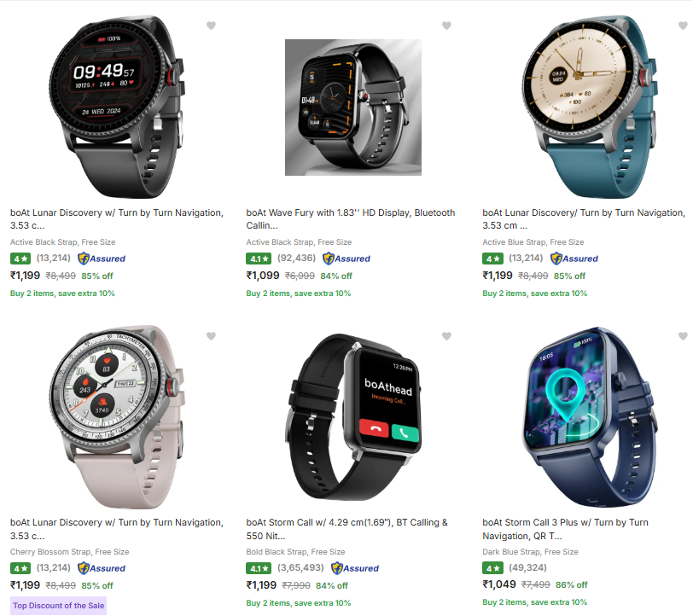
Task: Select the ₹1,049 price of Storm Call 3 Plus
Action: (499, 584)
